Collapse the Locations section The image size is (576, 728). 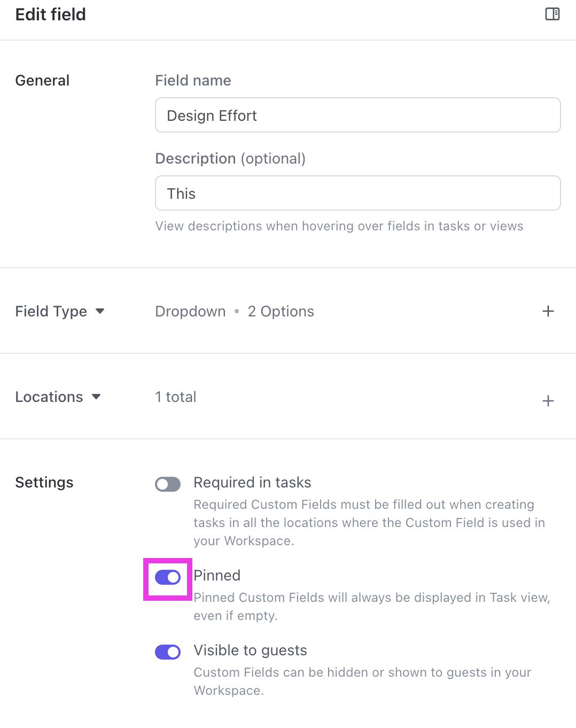coord(97,397)
